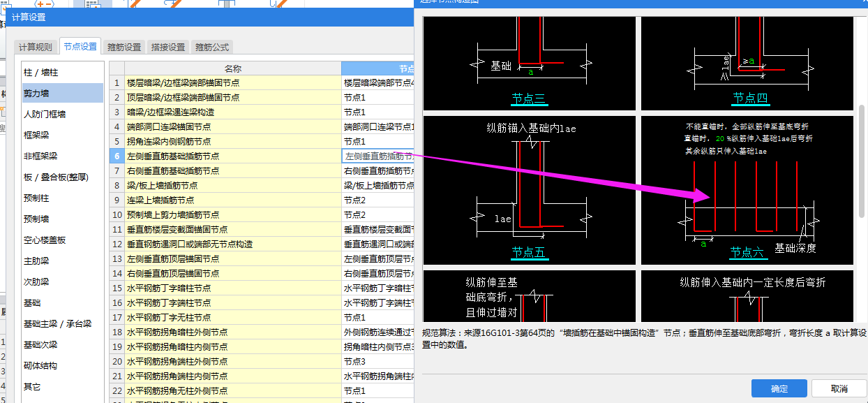This screenshot has width=868, height=403.
Task: Click row 7 右侧垂直筋基础插筋节点 name cell
Action: click(x=233, y=170)
